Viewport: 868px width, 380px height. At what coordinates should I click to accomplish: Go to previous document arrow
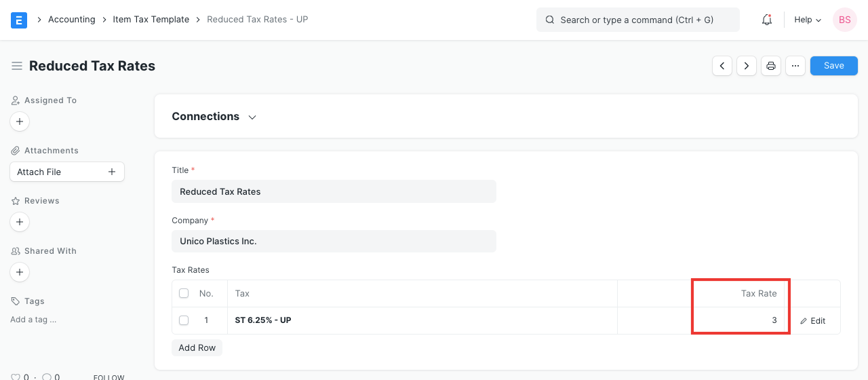point(722,66)
